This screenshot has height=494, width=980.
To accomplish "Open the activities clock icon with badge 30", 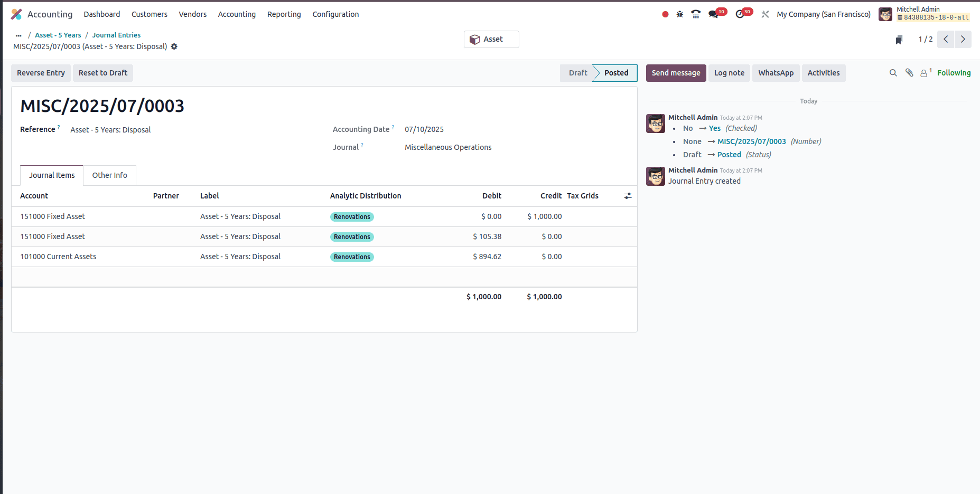I will (x=740, y=14).
